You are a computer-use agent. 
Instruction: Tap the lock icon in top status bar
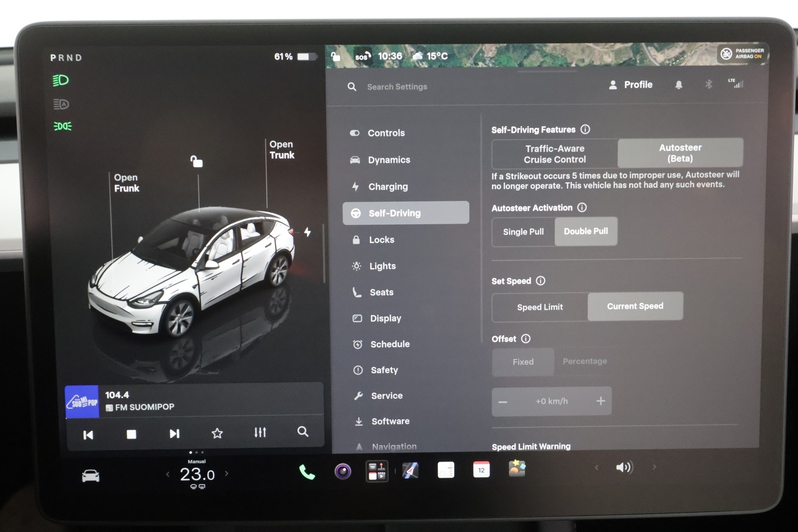[335, 56]
